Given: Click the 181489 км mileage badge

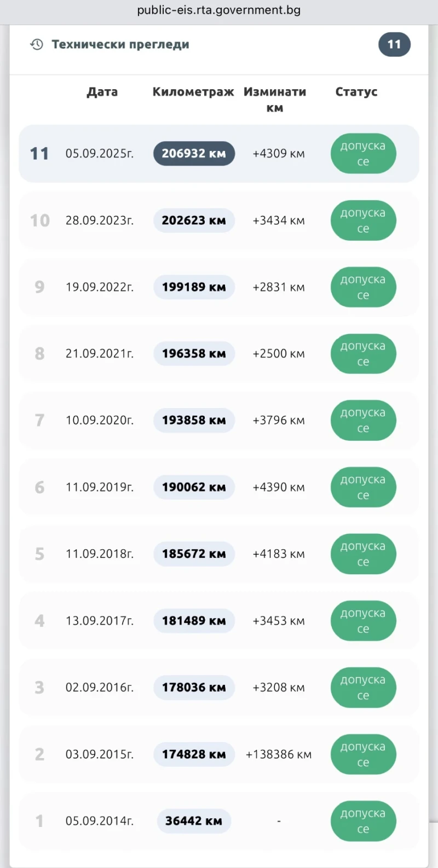Looking at the screenshot, I should pyautogui.click(x=194, y=621).
